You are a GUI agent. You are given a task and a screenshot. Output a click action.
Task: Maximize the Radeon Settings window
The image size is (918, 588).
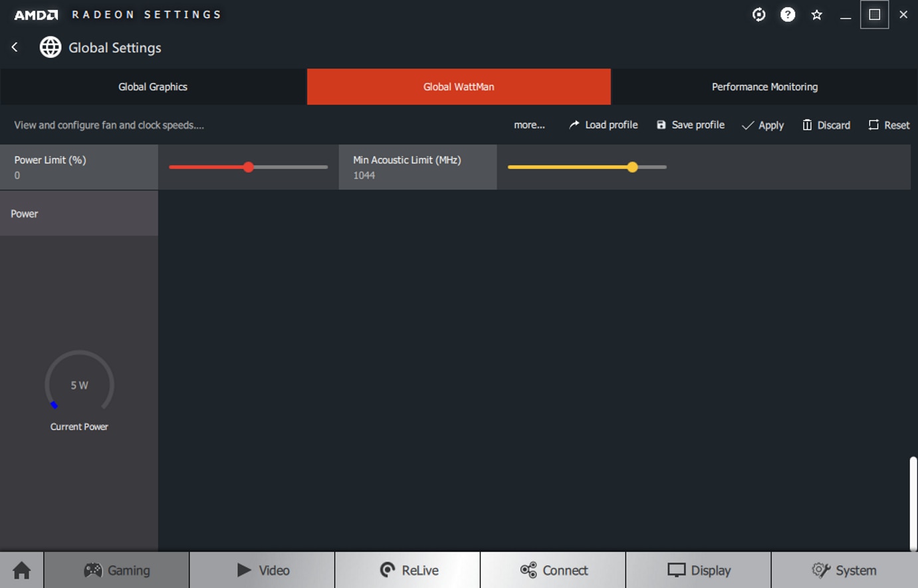(x=875, y=15)
